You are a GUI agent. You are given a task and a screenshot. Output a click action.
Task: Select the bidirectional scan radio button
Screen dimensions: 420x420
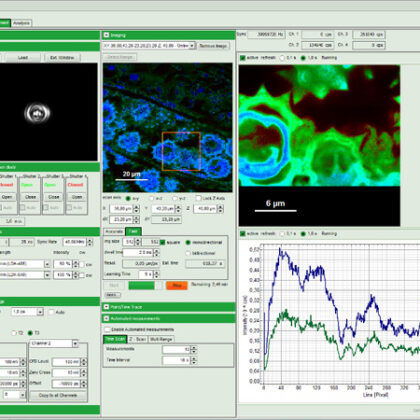click(x=188, y=253)
